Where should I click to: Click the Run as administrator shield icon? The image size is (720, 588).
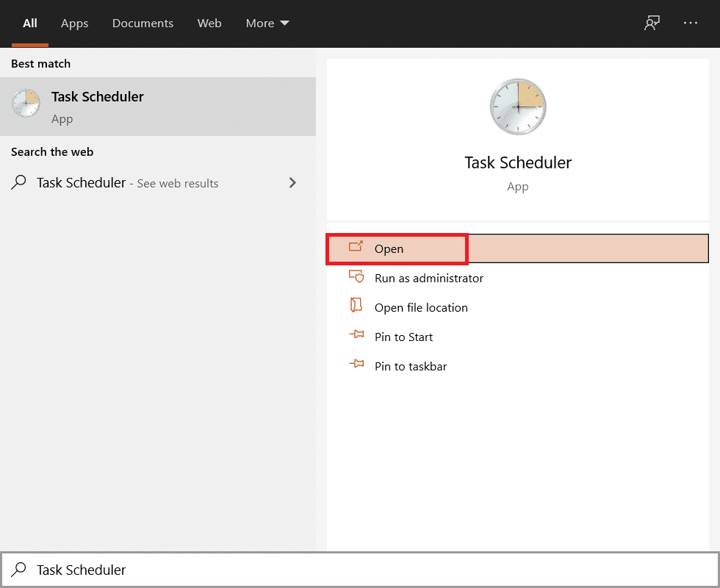pos(356,277)
